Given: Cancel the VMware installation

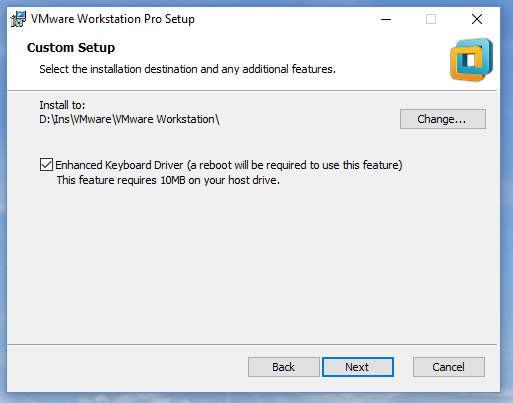Looking at the screenshot, I should [x=449, y=367].
